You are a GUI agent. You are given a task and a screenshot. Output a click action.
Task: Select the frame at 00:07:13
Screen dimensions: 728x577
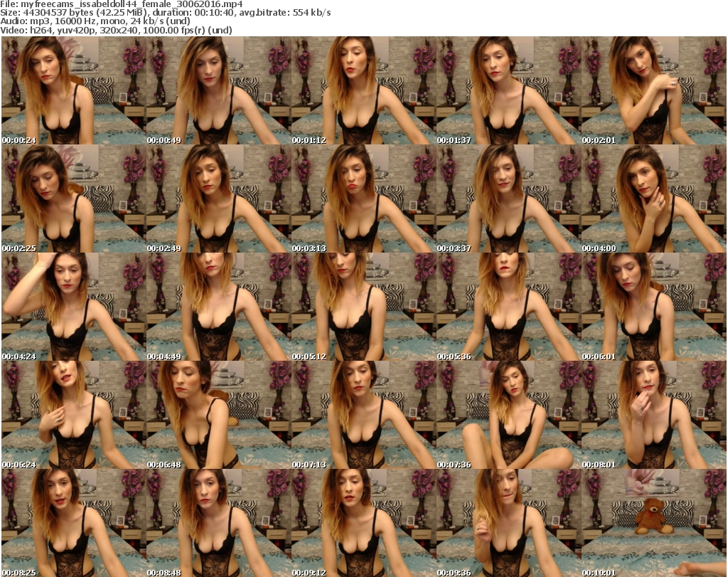(x=363, y=415)
